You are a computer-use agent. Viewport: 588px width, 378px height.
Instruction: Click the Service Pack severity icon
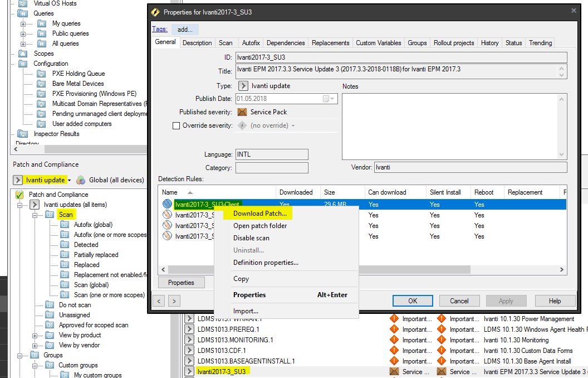click(242, 112)
